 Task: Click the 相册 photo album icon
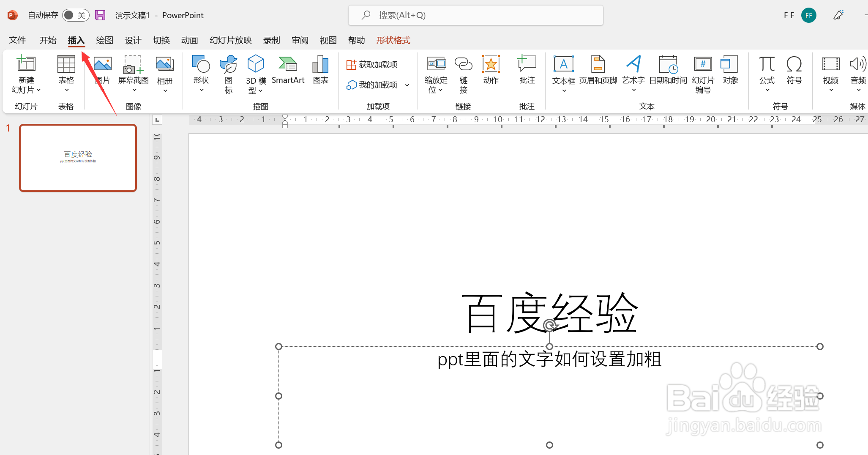[165, 64]
